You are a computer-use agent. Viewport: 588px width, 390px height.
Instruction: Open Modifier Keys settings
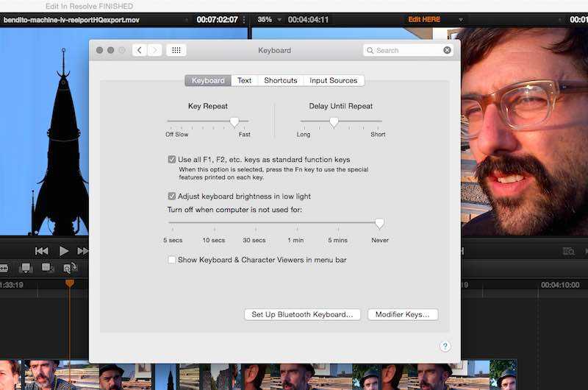pyautogui.click(x=402, y=314)
